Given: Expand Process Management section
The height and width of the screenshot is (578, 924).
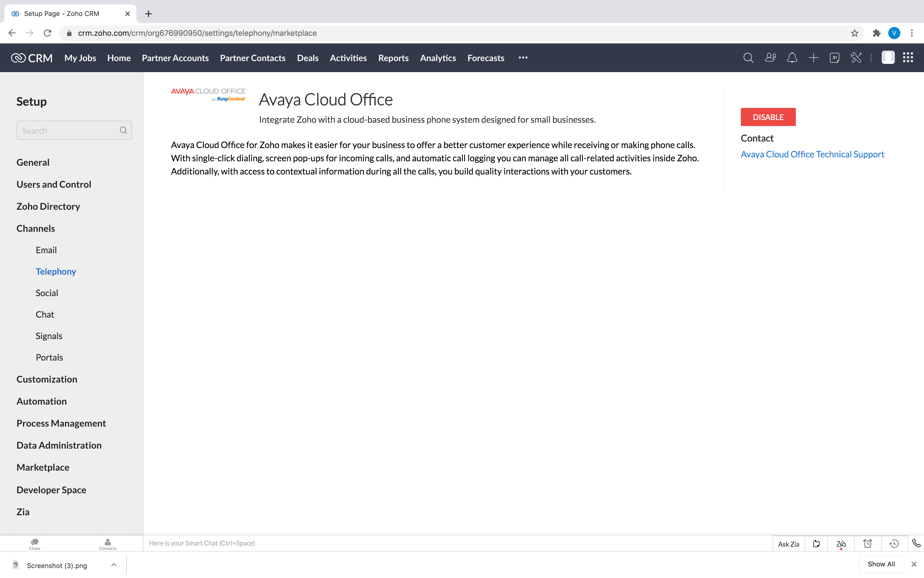Looking at the screenshot, I should tap(61, 423).
